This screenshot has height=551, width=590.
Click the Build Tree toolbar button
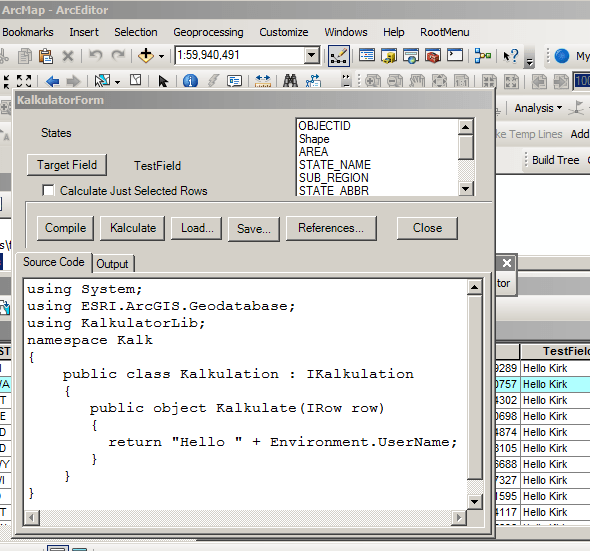555,160
